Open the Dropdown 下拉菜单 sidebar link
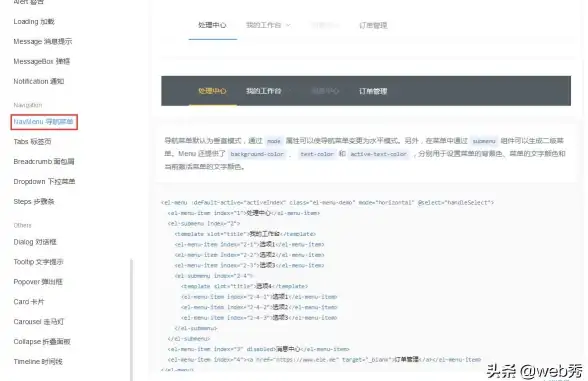Image resolution: width=588 pixels, height=381 pixels. click(x=44, y=182)
